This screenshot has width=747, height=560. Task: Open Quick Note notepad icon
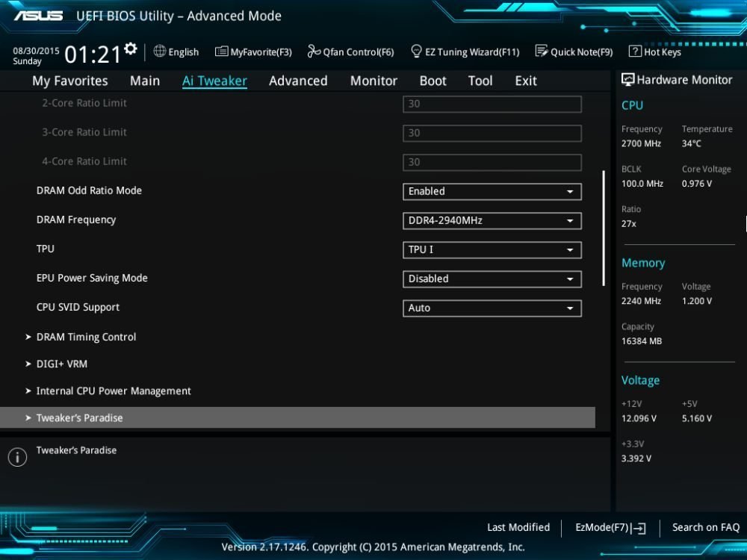(x=541, y=51)
